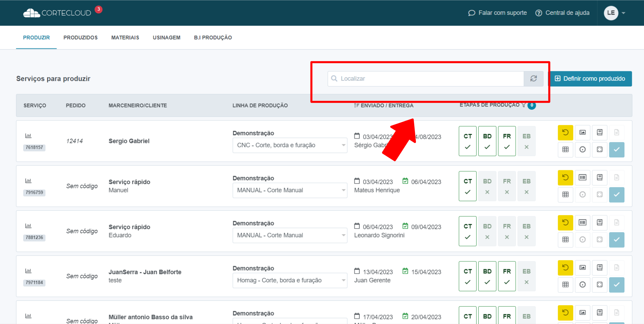The width and height of the screenshot is (644, 324).
Task: Open B.I PRODUÇÃO tab
Action: pos(213,38)
